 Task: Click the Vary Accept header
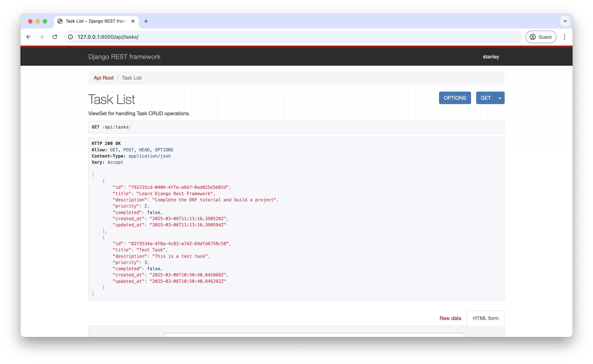point(107,162)
